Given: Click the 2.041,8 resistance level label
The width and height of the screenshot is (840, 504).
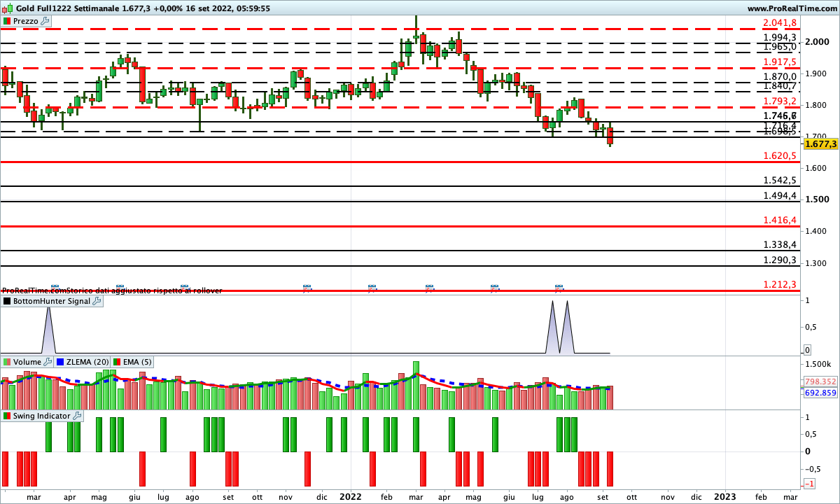Looking at the screenshot, I should (780, 23).
